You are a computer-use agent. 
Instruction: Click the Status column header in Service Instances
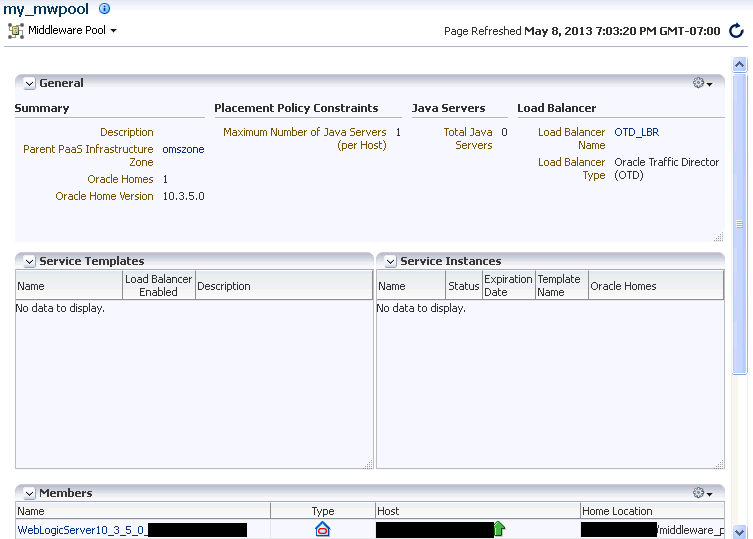[x=463, y=286]
